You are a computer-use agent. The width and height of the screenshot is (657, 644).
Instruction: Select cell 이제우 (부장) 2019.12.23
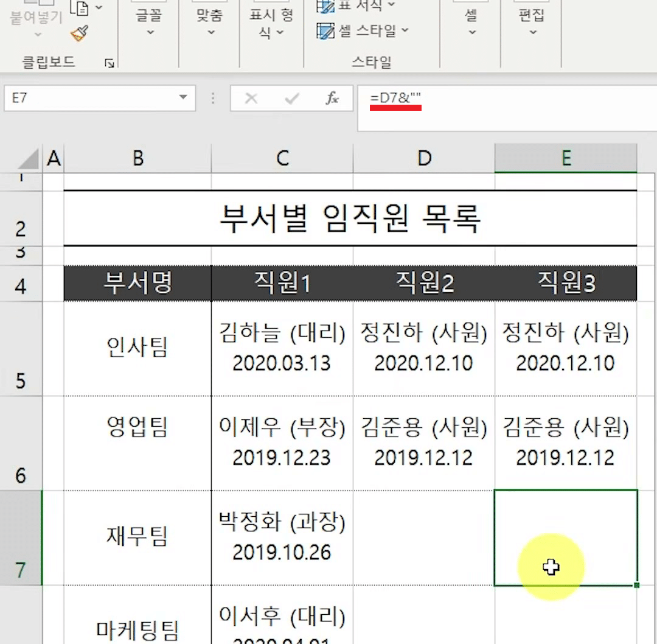[x=282, y=443]
